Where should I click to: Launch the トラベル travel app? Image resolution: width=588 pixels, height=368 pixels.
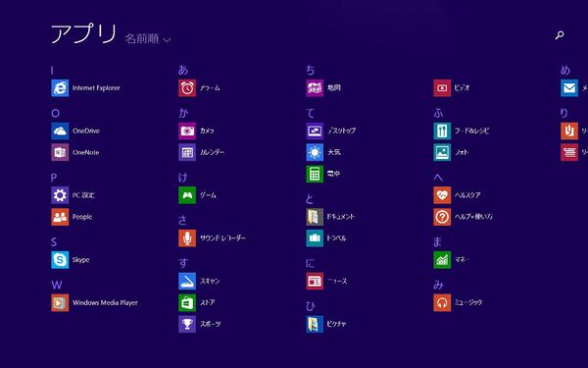[326, 238]
